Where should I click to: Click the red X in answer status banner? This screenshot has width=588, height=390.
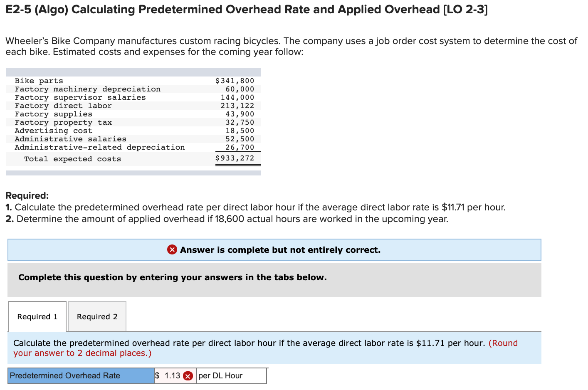click(x=172, y=250)
